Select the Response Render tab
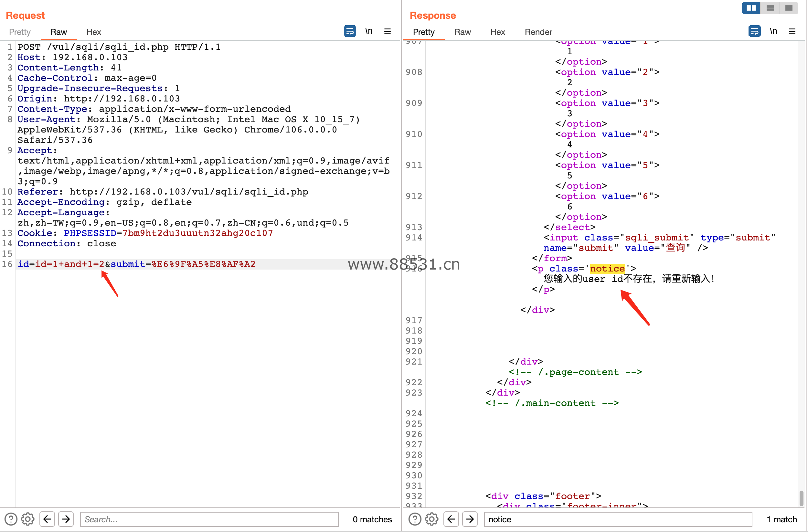This screenshot has height=532, width=808. 538,32
